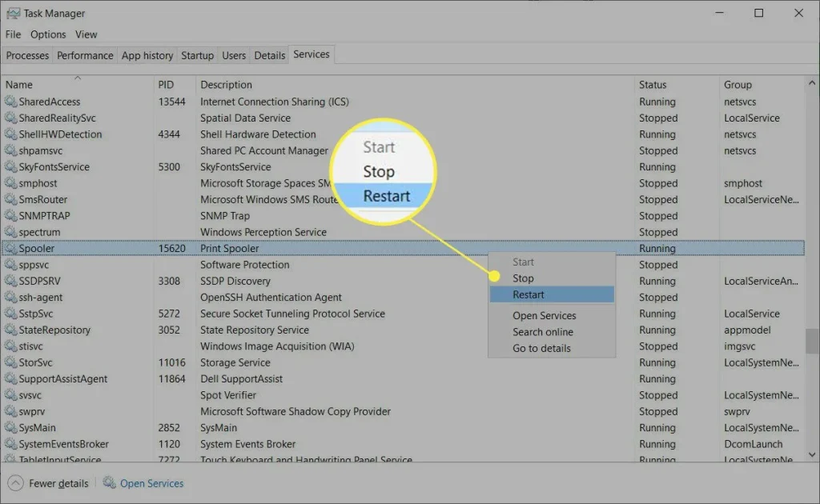
Task: Click the ssh-agent service gear icon
Action: tap(10, 297)
